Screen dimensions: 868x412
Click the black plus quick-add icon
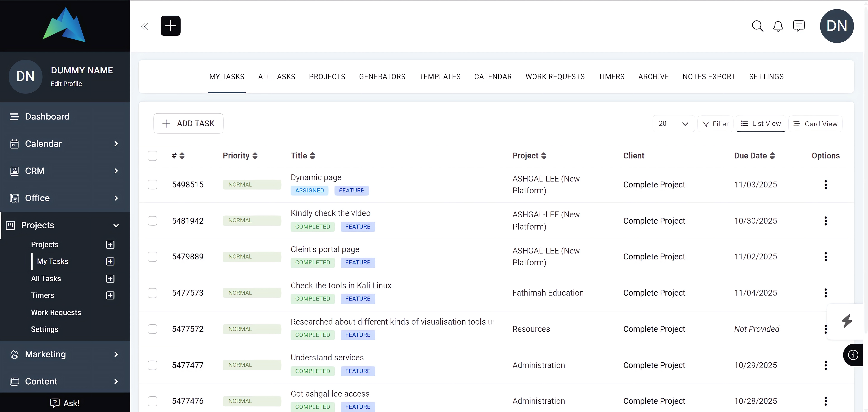(171, 26)
